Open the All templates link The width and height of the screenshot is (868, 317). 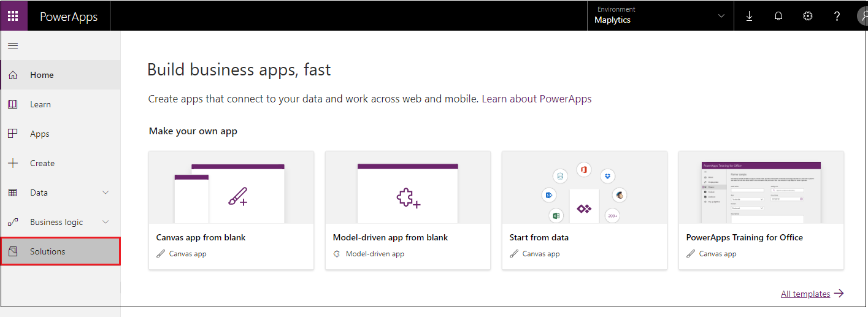click(805, 294)
